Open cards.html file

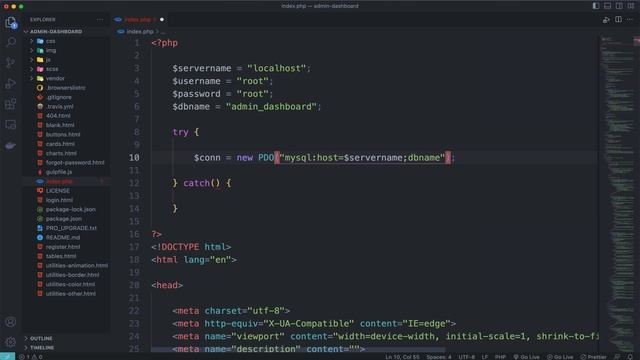click(65, 144)
